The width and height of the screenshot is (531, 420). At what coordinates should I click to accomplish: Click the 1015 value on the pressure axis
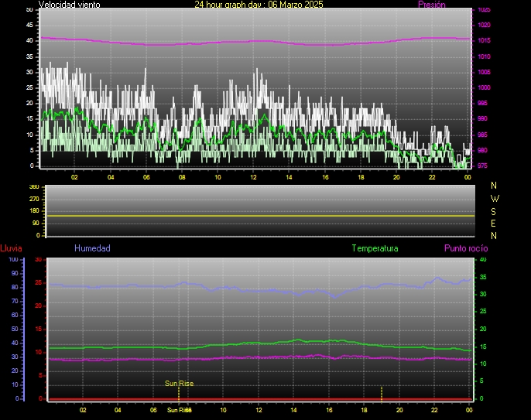[484, 41]
